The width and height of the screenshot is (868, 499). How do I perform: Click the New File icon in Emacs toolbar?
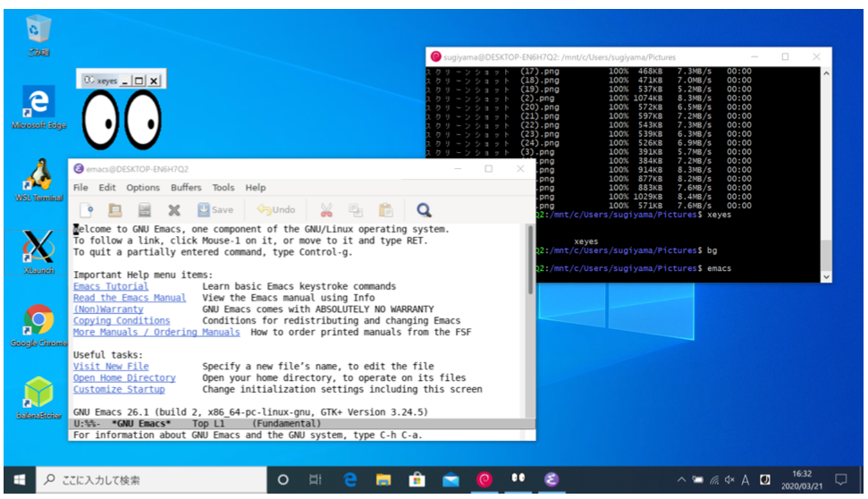click(87, 210)
